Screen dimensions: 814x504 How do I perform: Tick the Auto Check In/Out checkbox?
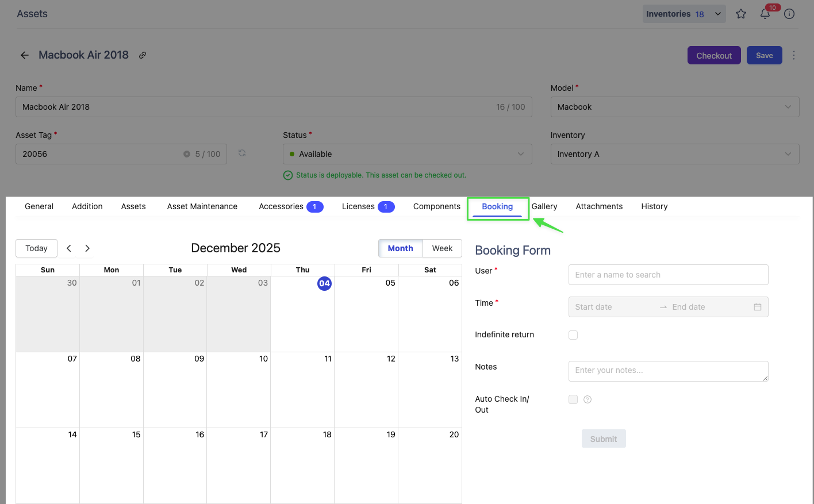573,399
